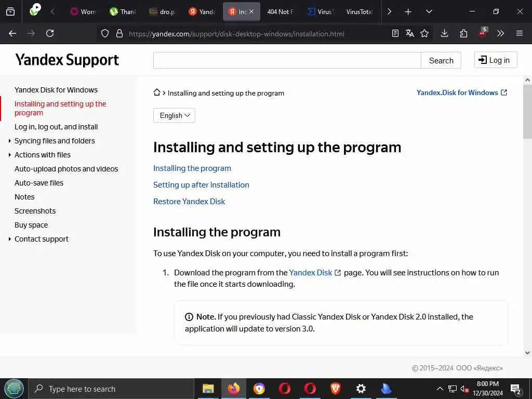Open the downloads panel
The height and width of the screenshot is (399, 532).
445,33
